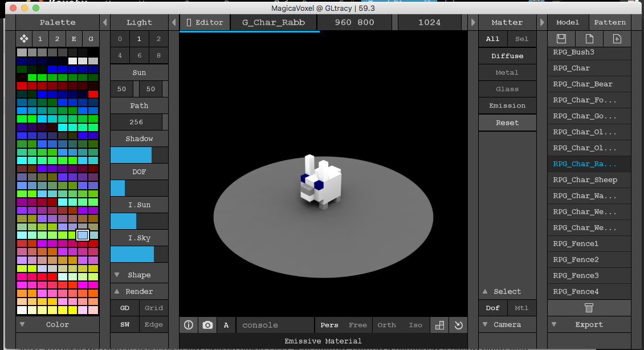Click the console input field
Screen dimensions: 644x350
click(275, 325)
